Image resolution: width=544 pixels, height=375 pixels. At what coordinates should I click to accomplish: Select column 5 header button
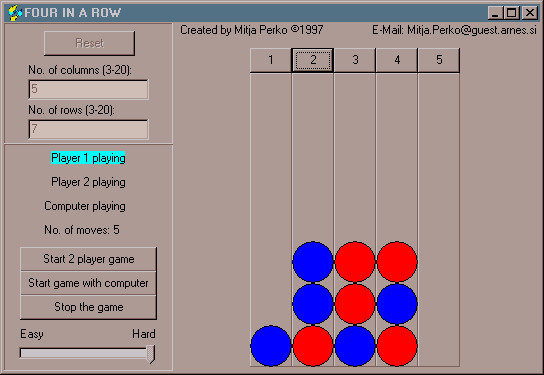pos(439,60)
